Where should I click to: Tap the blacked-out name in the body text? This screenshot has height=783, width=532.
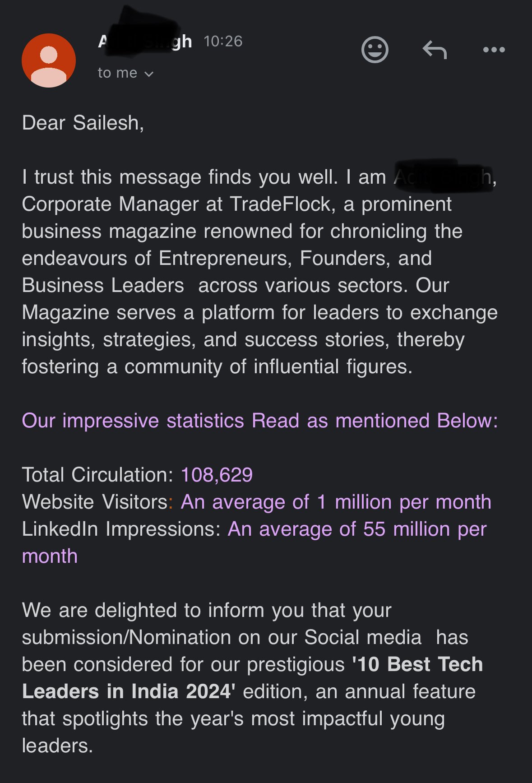[442, 177]
